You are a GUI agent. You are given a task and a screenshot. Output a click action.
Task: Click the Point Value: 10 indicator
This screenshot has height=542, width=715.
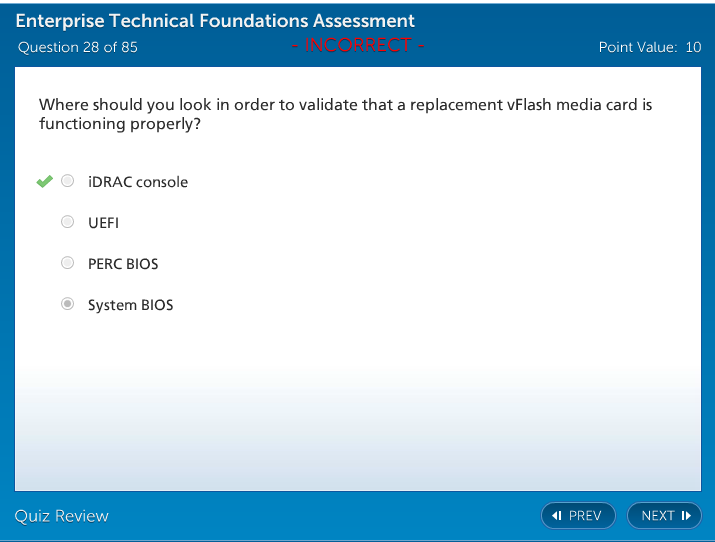coord(649,47)
